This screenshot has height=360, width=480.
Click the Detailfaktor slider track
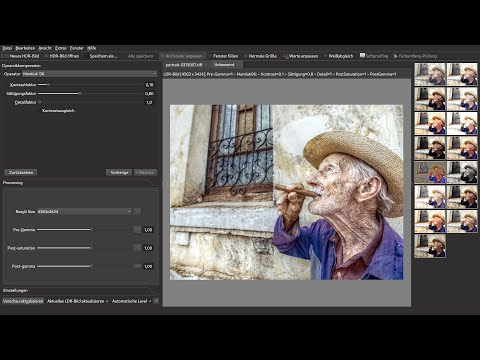pos(90,102)
